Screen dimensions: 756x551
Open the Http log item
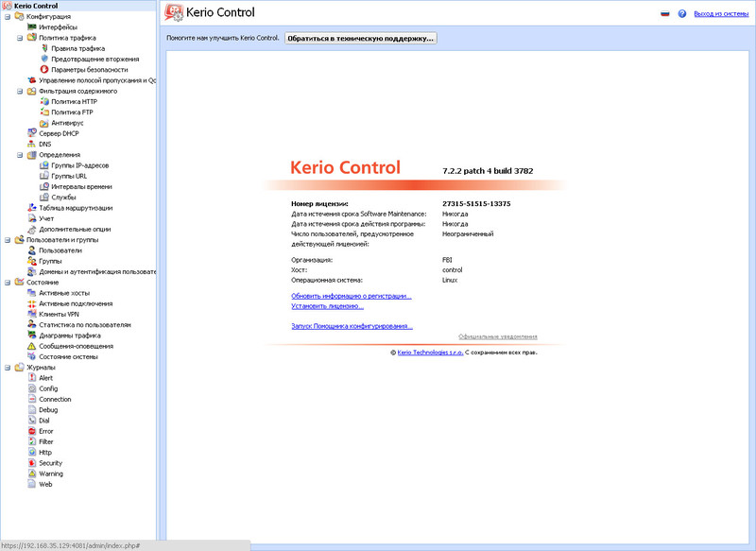click(45, 452)
